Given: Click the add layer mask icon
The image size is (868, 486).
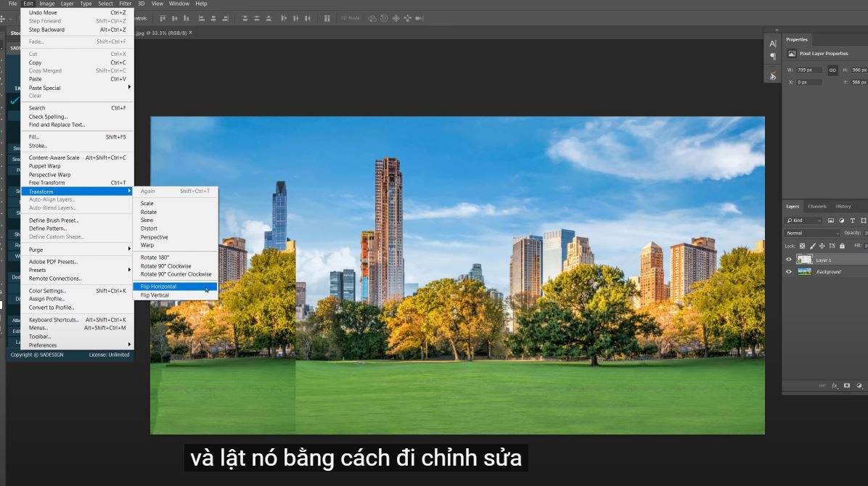Looking at the screenshot, I should [847, 386].
